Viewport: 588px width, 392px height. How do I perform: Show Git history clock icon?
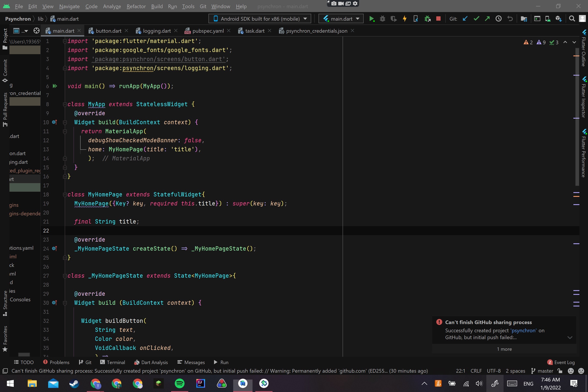pos(499,19)
